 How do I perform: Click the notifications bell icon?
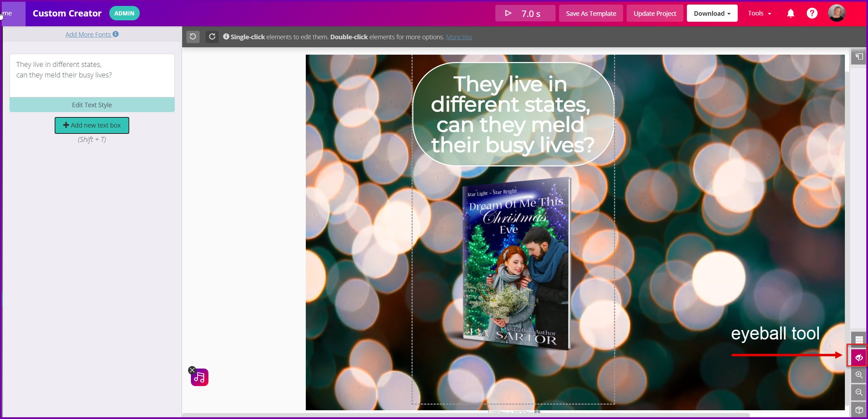791,13
